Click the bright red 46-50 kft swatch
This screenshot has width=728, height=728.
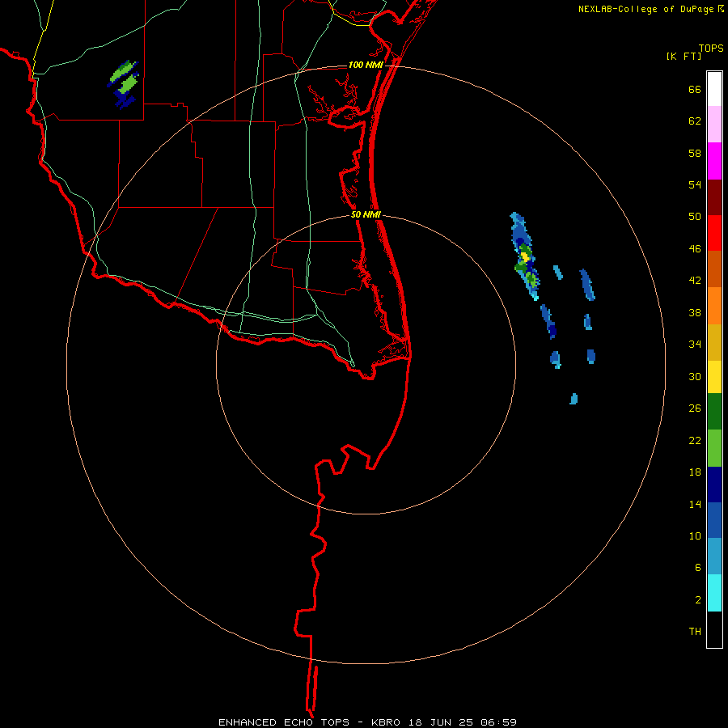pos(714,233)
